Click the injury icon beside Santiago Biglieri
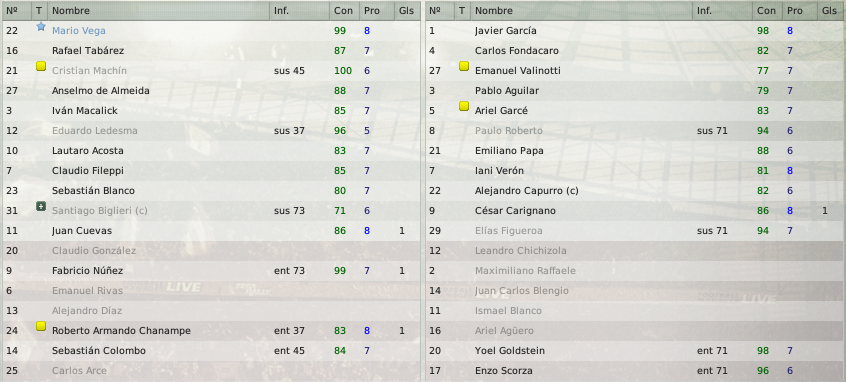Viewport: 846px width, 382px height. click(x=41, y=206)
